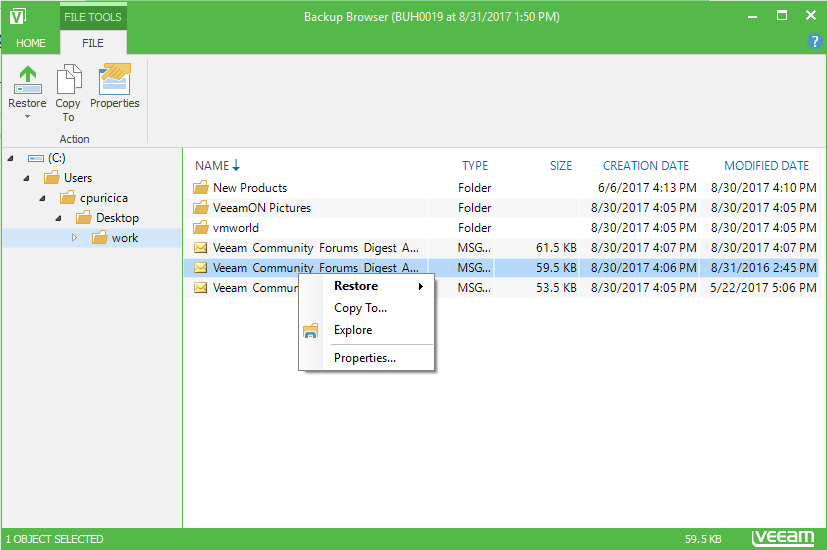This screenshot has height=550, width=827.
Task: Sort by MODIFIED DATE column header
Action: (766, 166)
